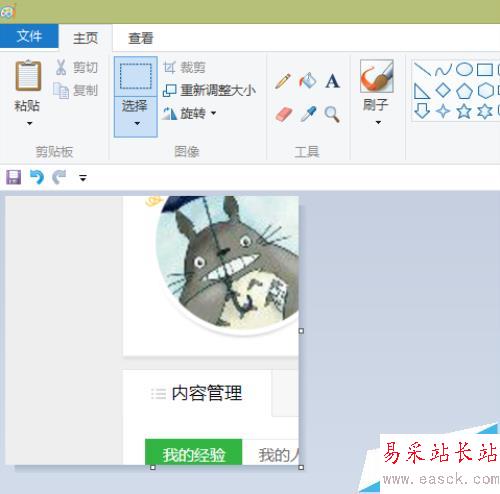Image resolution: width=500 pixels, height=494 pixels.
Task: Click the 刷子 brush tool icon
Action: coord(377,76)
